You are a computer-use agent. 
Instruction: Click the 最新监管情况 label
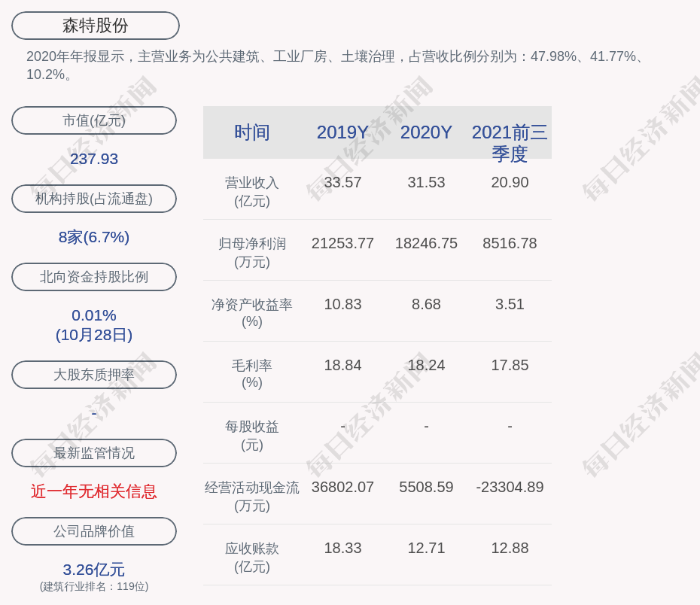[x=94, y=453]
